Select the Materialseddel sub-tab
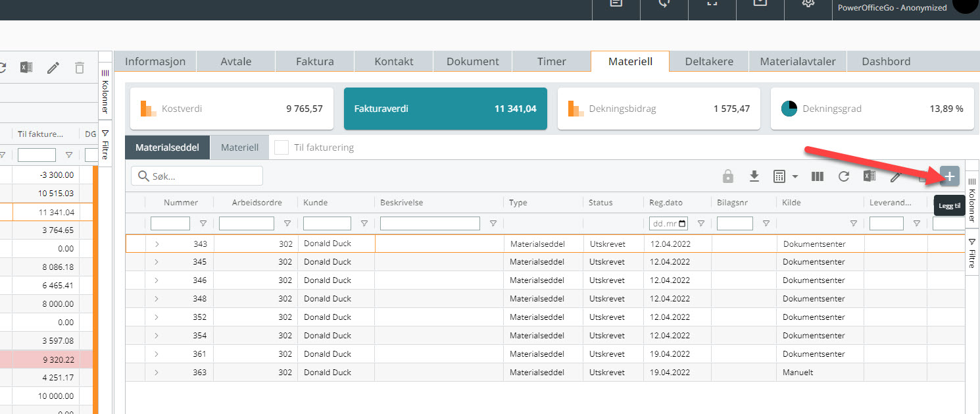This screenshot has height=414, width=980. 167,147
